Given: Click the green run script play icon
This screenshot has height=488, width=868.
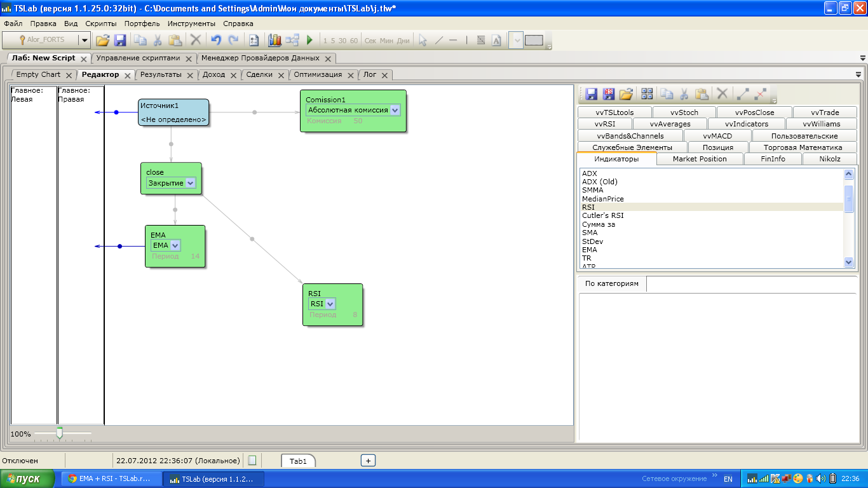Looking at the screenshot, I should (x=309, y=40).
